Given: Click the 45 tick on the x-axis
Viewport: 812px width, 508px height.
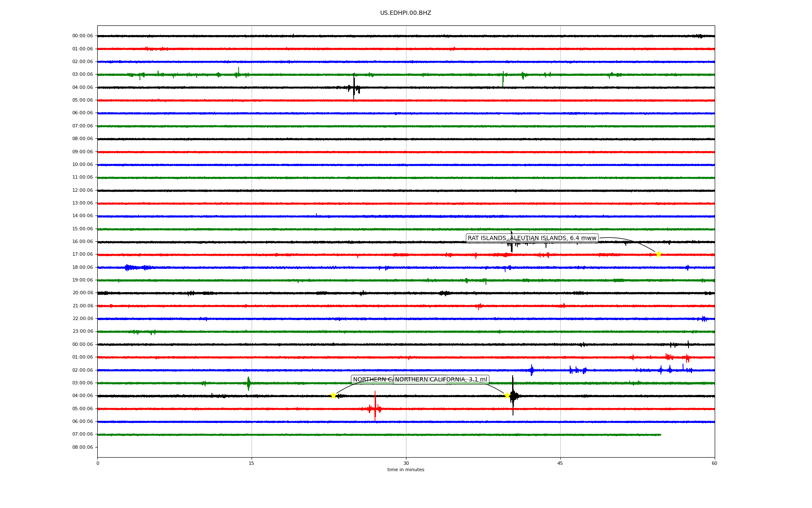Looking at the screenshot, I should click(x=560, y=463).
